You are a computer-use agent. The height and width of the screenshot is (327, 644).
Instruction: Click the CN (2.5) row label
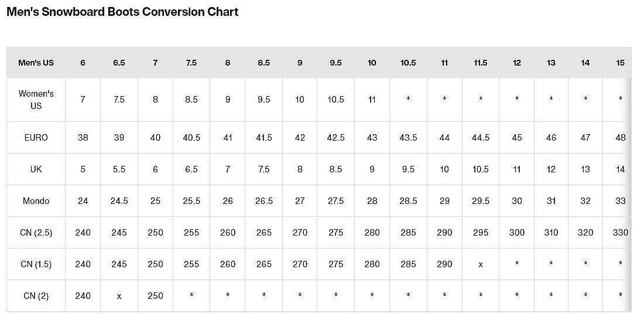coord(36,233)
